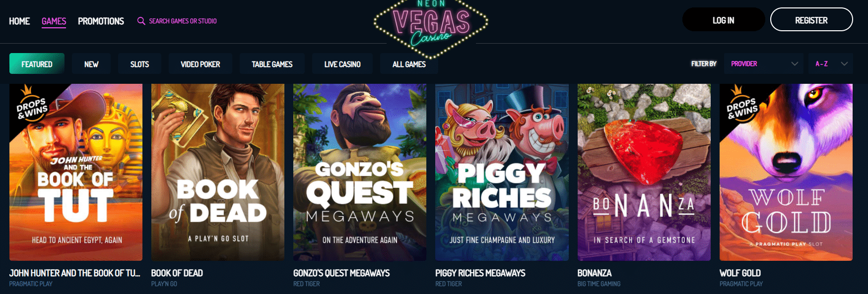Screen dimensions: 868x294
Task: Click Drops & Wins badge on Wolf Gold
Action: 741,104
